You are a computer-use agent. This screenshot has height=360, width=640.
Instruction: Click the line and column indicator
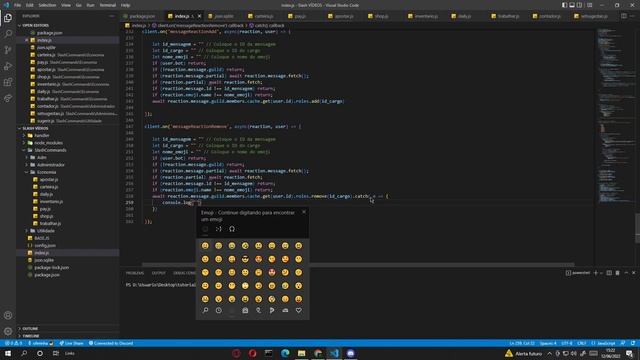pos(522,343)
